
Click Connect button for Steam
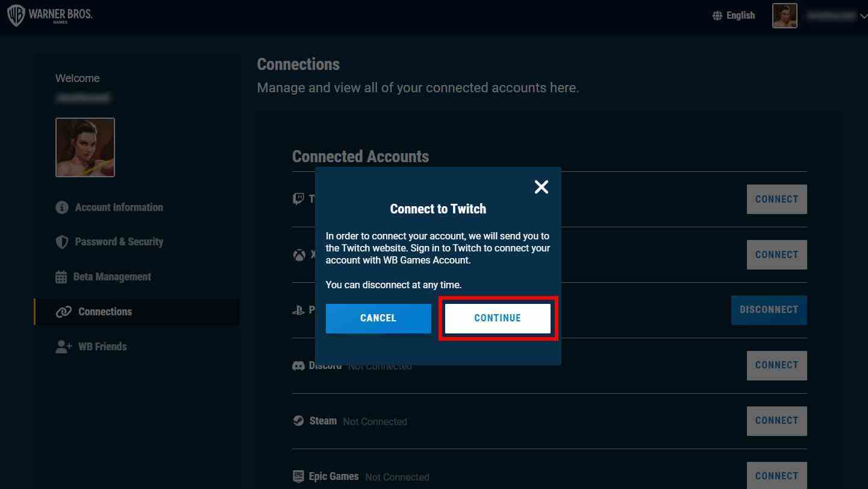pyautogui.click(x=776, y=421)
